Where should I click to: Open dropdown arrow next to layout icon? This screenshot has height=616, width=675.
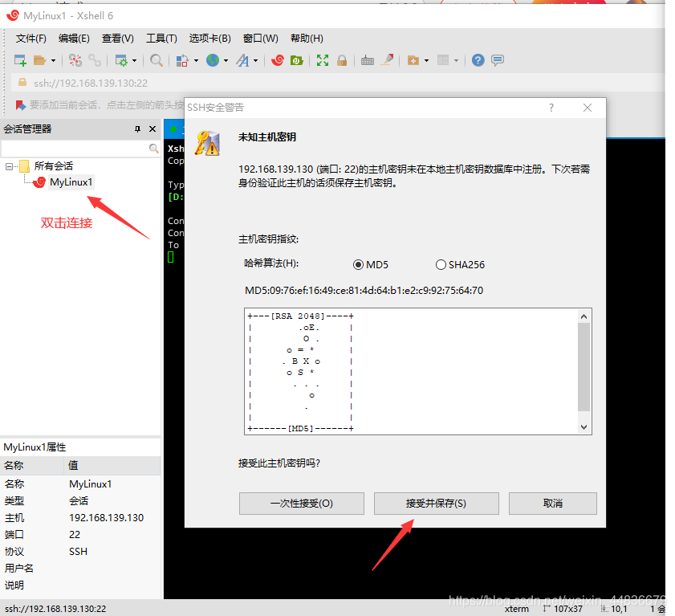pos(457,61)
